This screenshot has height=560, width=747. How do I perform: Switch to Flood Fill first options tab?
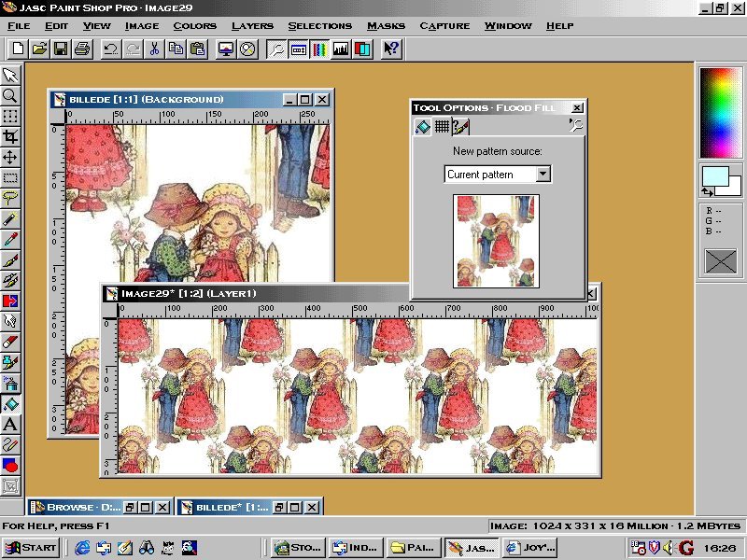click(422, 127)
